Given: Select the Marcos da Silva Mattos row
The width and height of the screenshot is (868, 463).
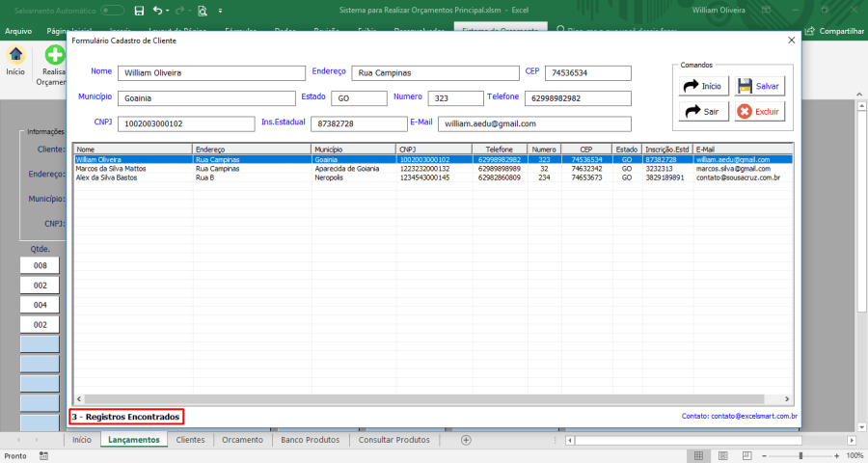Looking at the screenshot, I should click(433, 169).
